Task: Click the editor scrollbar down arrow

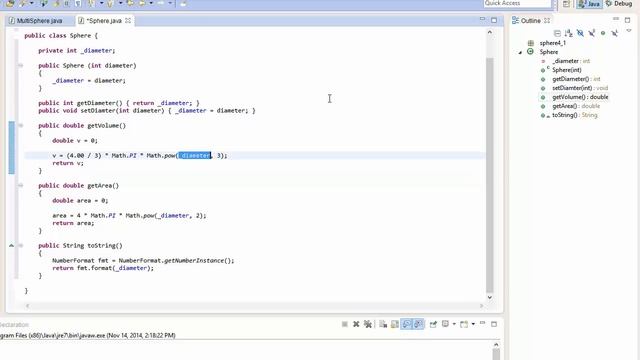Action: [x=490, y=297]
